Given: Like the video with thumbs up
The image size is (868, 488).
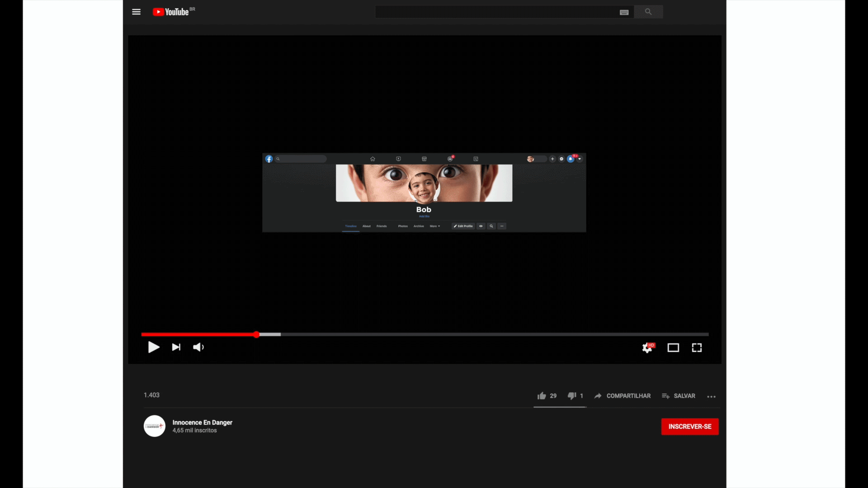Looking at the screenshot, I should pos(547,396).
